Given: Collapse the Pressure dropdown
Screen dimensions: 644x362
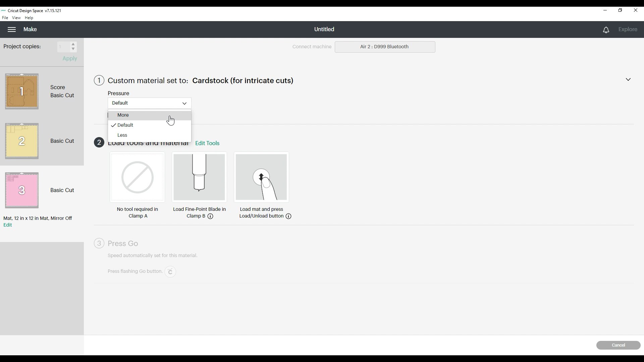Looking at the screenshot, I should [150, 103].
